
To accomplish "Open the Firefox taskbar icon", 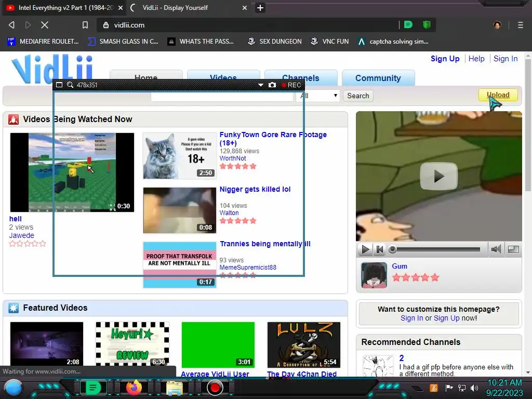I will click(x=134, y=388).
